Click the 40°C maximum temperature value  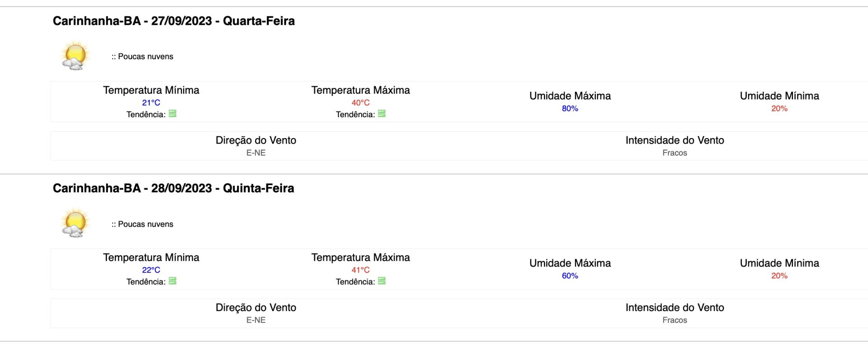tap(361, 103)
